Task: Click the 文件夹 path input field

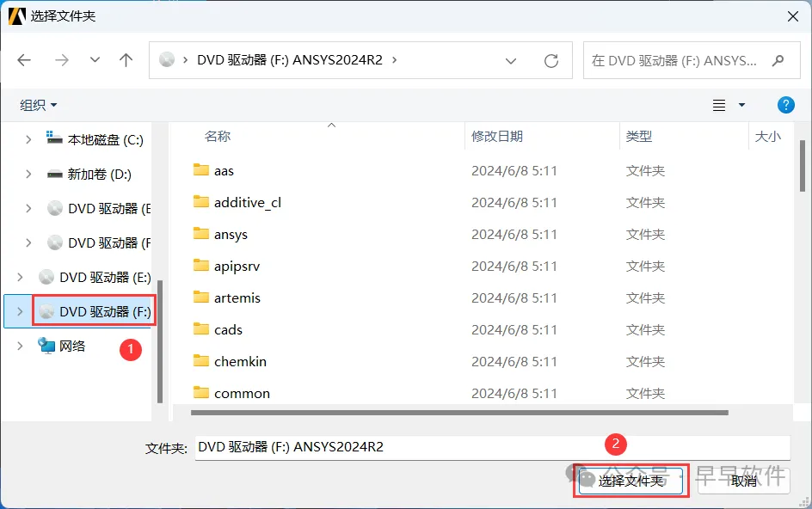Action: tap(493, 447)
